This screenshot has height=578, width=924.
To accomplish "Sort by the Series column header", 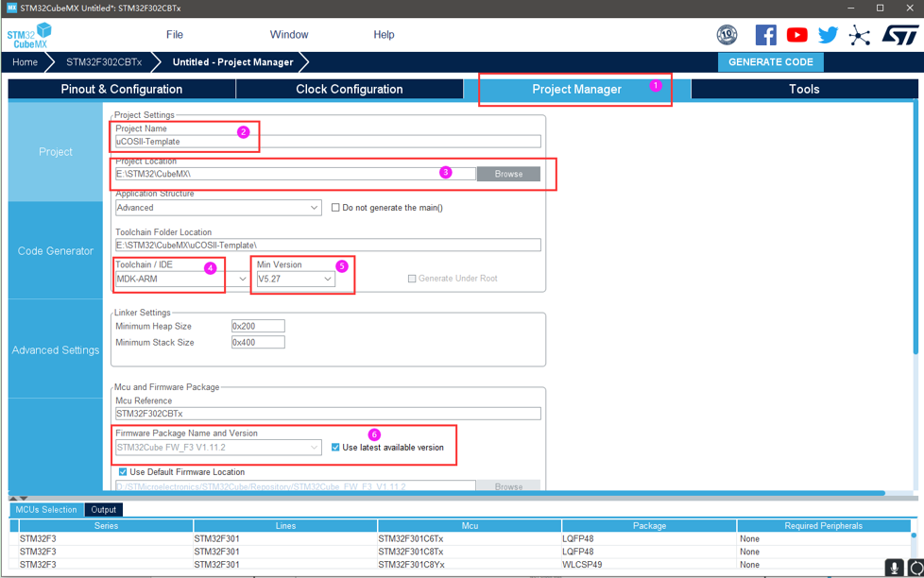I will click(x=106, y=525).
